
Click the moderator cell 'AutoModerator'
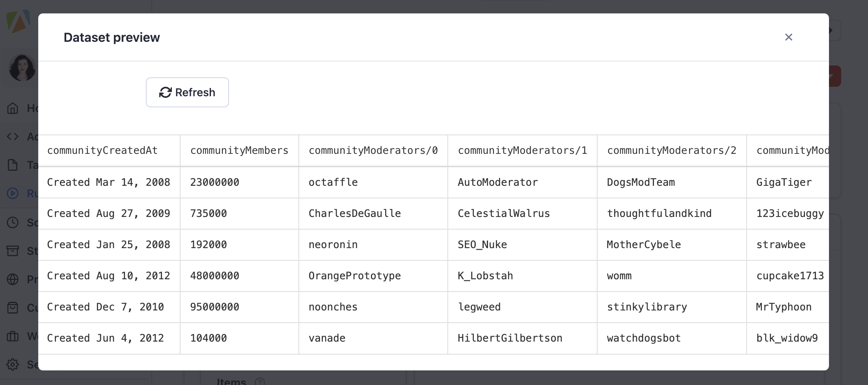tap(522, 182)
